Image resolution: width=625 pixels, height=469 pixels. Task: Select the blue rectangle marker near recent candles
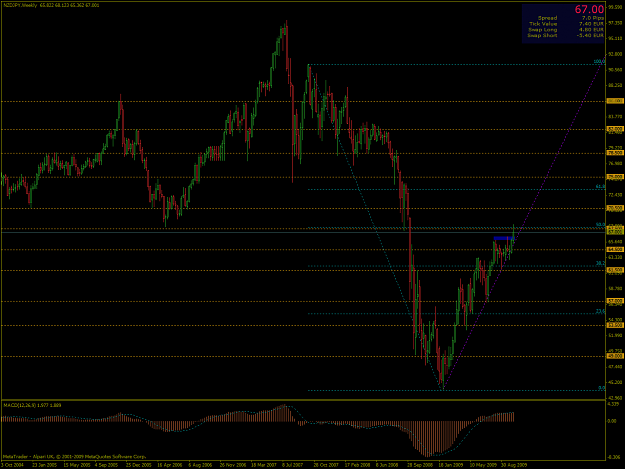coord(503,238)
